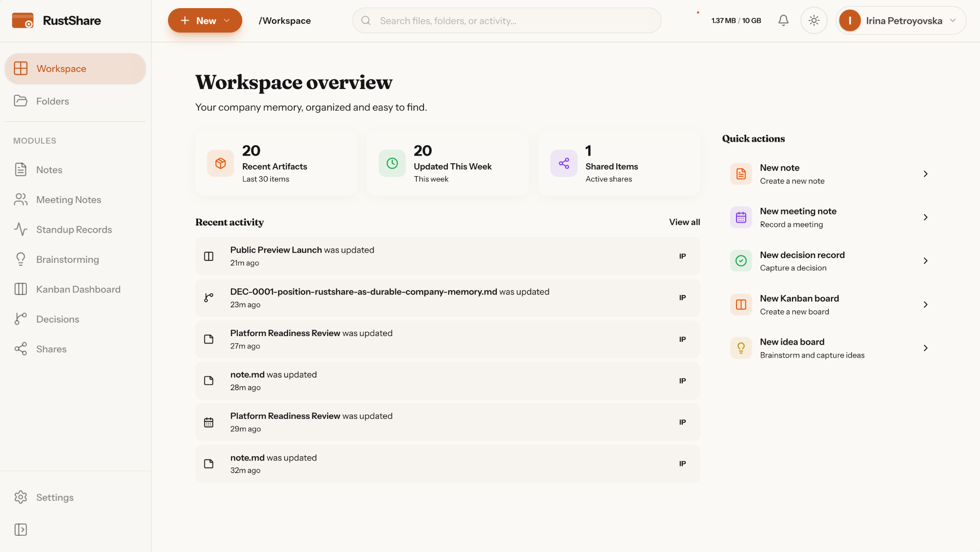Click New Kanban board icon
Screen dimensions: 980x552
click(x=741, y=304)
